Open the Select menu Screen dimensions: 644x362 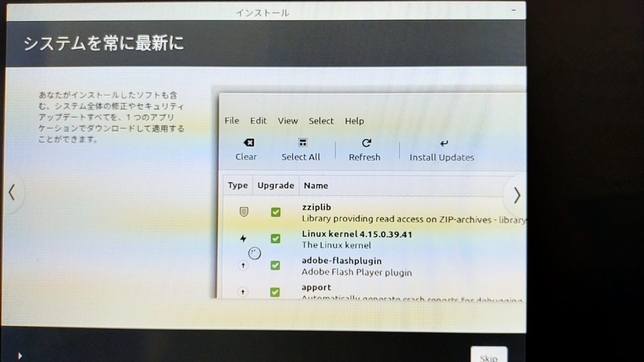point(321,121)
